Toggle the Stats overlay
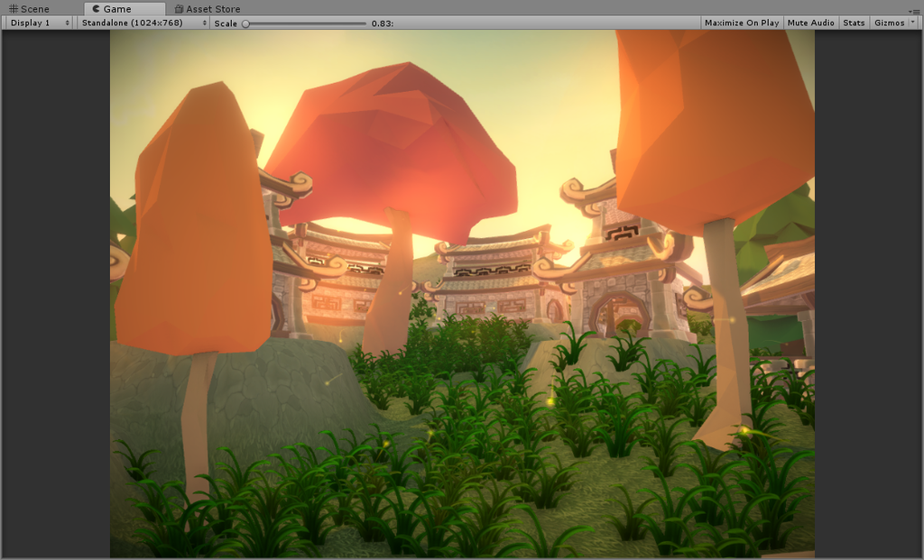The height and width of the screenshot is (560, 924). [853, 23]
